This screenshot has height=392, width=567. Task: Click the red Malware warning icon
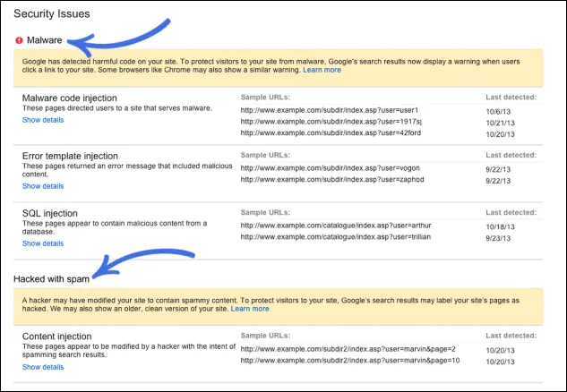[19, 40]
